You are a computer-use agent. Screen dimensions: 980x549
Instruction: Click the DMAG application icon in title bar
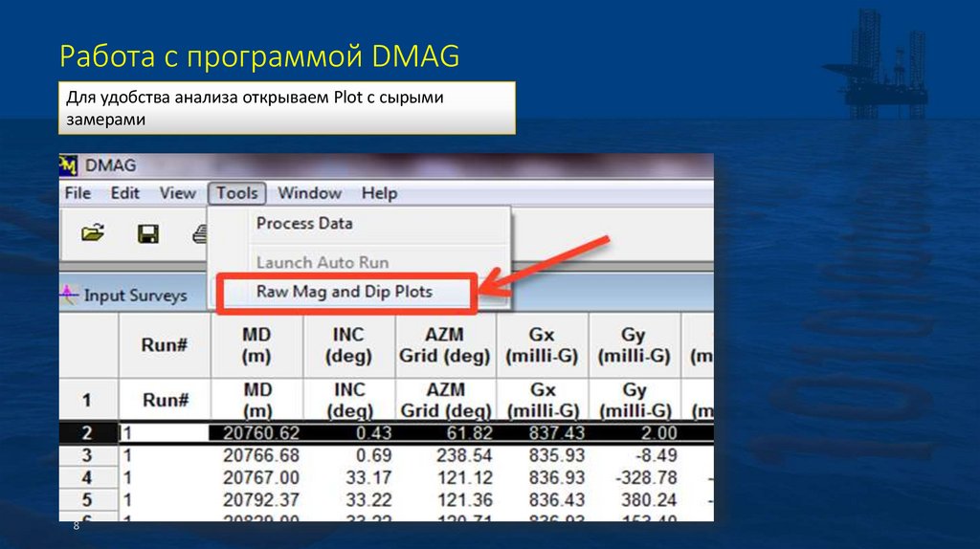(68, 165)
